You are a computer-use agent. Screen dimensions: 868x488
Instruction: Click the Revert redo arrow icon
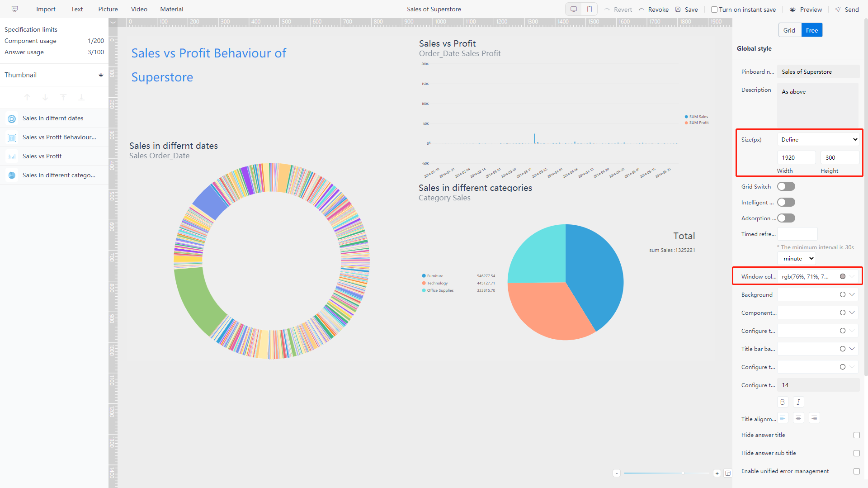click(x=607, y=9)
